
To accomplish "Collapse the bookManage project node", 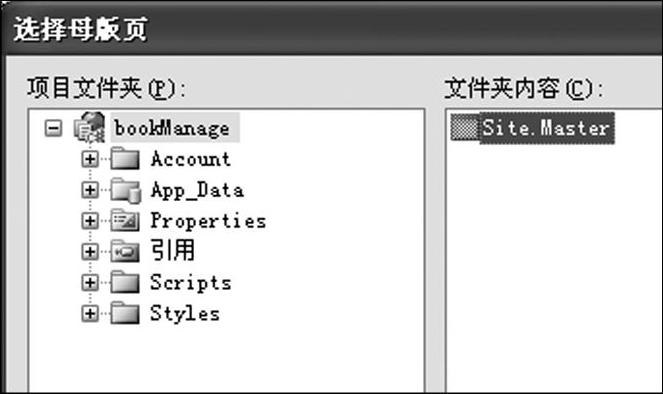I will click(x=54, y=128).
